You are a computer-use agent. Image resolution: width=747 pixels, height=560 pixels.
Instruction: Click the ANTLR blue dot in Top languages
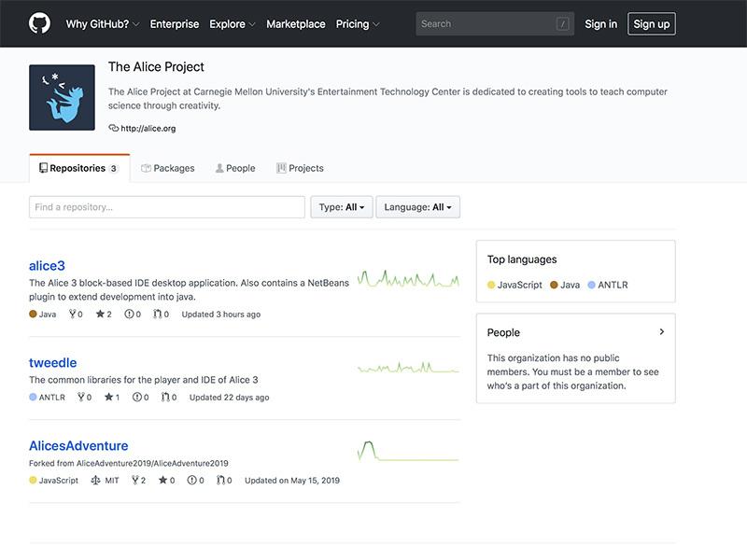pos(591,285)
